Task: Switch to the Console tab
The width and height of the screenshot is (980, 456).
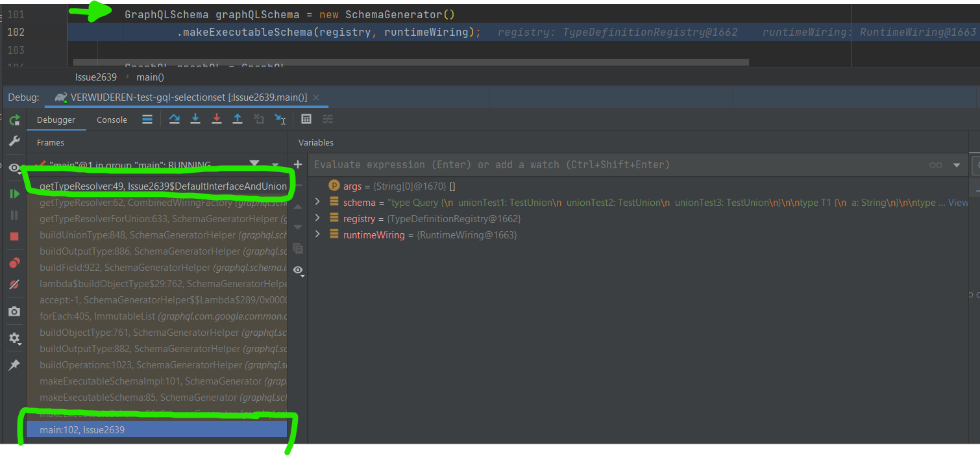Action: click(112, 120)
